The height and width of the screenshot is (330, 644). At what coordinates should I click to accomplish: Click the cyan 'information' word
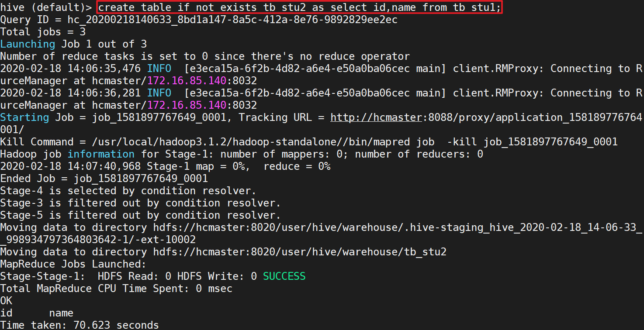pos(101,154)
